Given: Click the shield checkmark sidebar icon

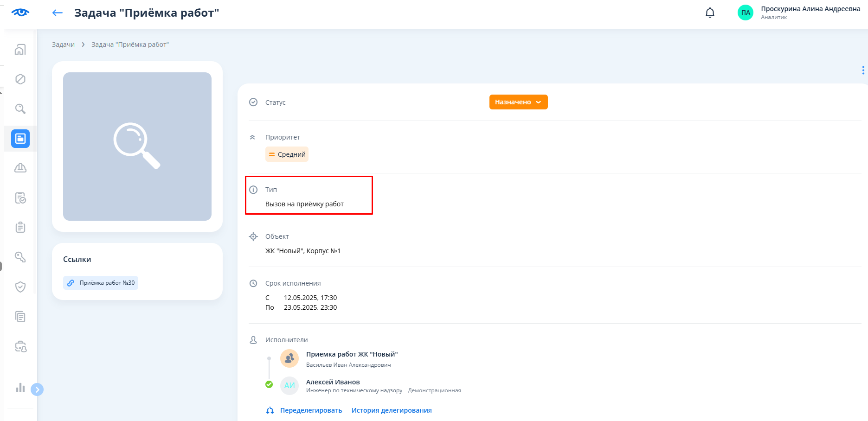Looking at the screenshot, I should (x=20, y=287).
